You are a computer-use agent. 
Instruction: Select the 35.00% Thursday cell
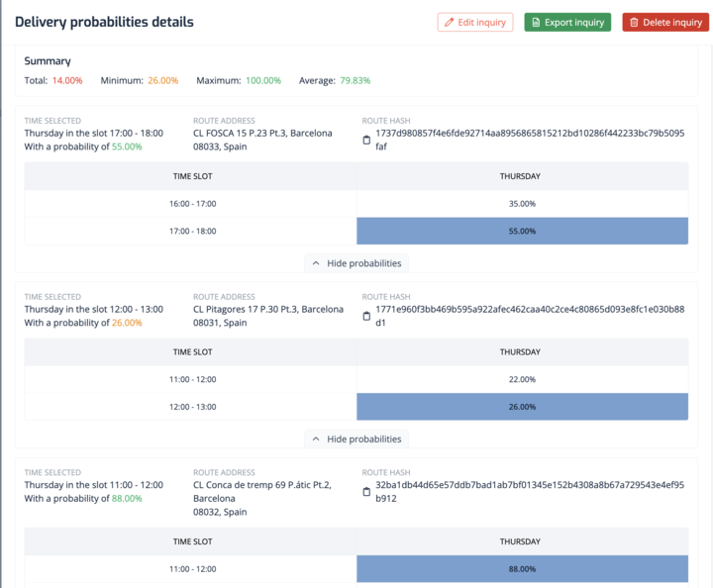tap(522, 204)
